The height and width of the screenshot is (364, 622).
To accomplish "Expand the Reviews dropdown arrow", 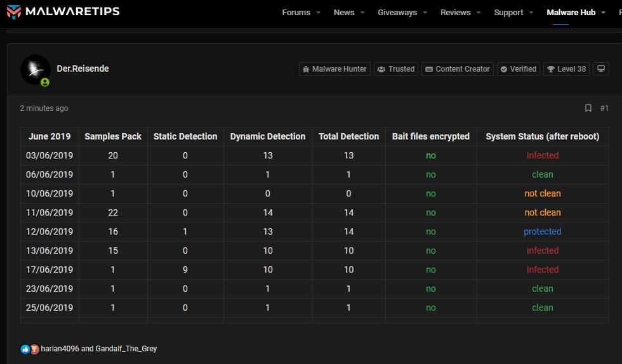I will click(479, 13).
